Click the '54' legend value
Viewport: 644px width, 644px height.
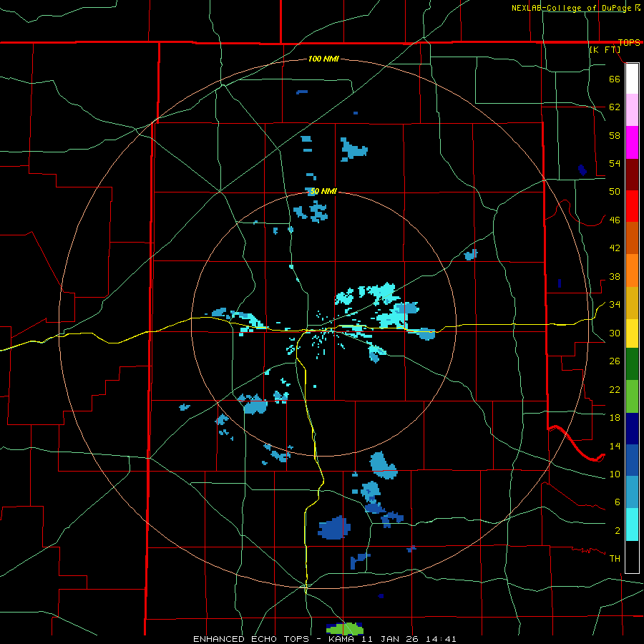615,163
